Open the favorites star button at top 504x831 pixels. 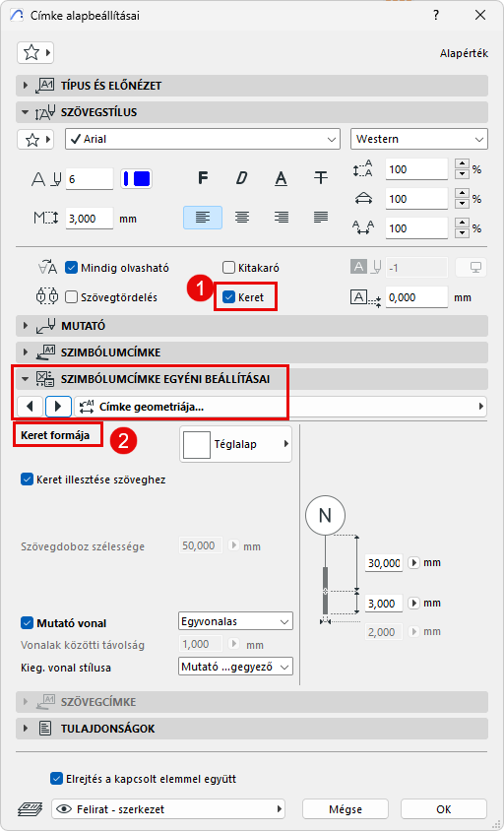coord(35,53)
